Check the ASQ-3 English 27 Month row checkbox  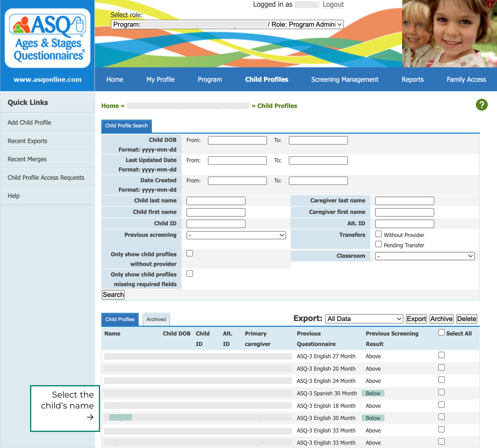pyautogui.click(x=441, y=355)
